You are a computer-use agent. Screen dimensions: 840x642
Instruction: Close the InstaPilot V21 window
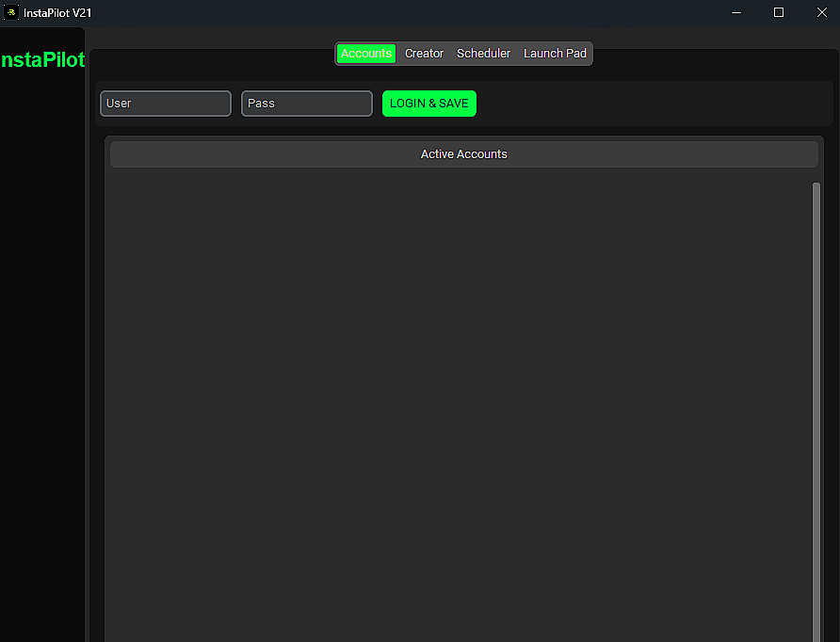pos(821,12)
